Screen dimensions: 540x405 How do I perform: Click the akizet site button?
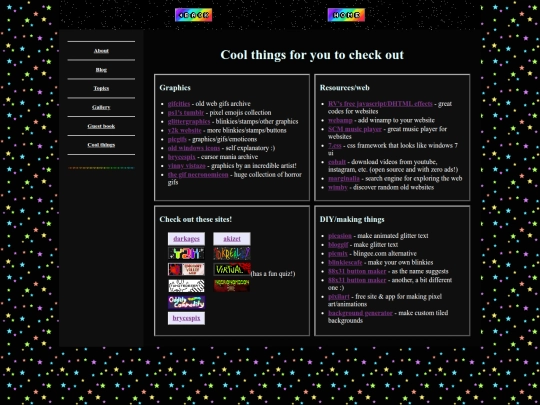pyautogui.click(x=232, y=239)
